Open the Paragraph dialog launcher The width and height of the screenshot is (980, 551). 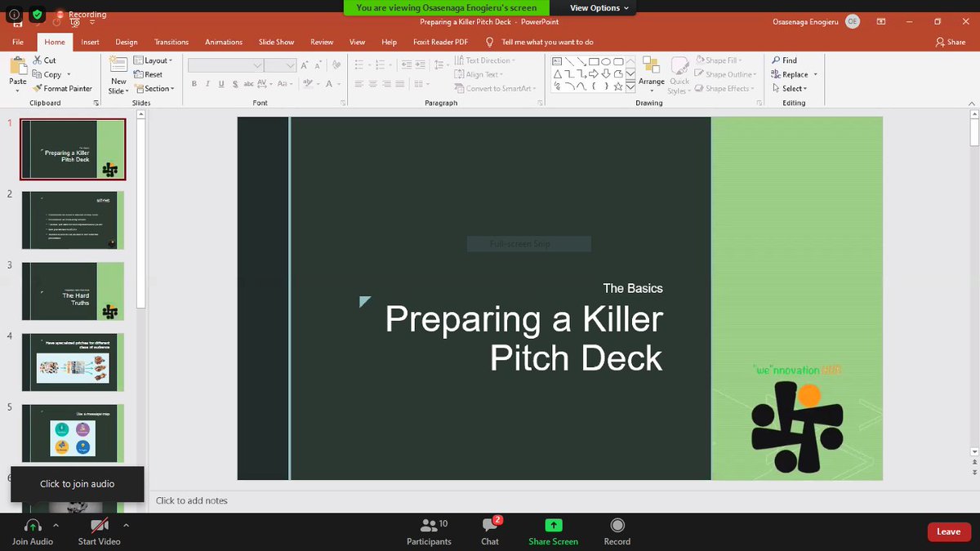coord(538,103)
